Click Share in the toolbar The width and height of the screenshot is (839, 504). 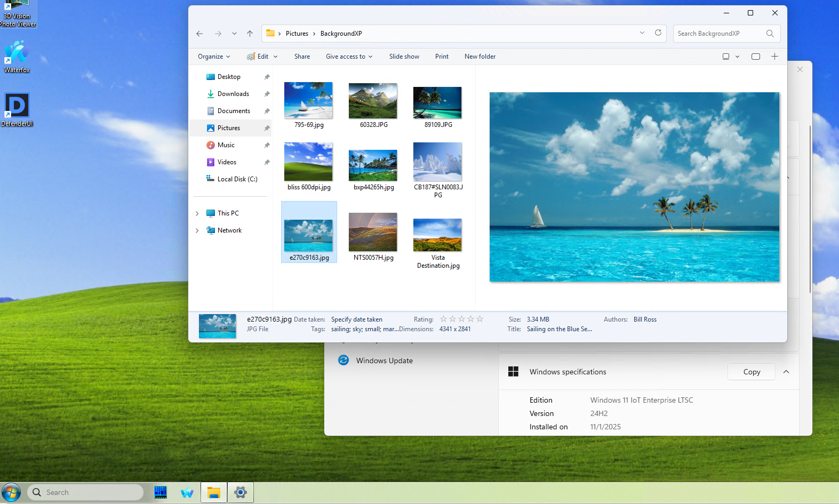302,57
